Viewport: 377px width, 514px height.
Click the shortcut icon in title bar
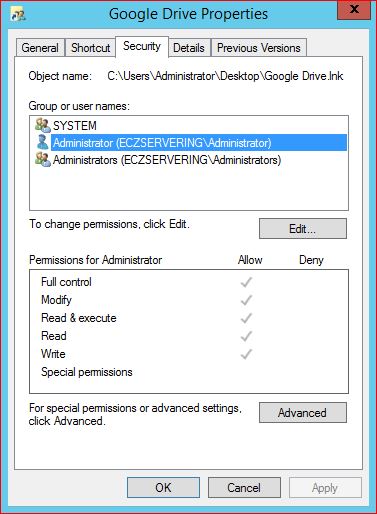18,14
